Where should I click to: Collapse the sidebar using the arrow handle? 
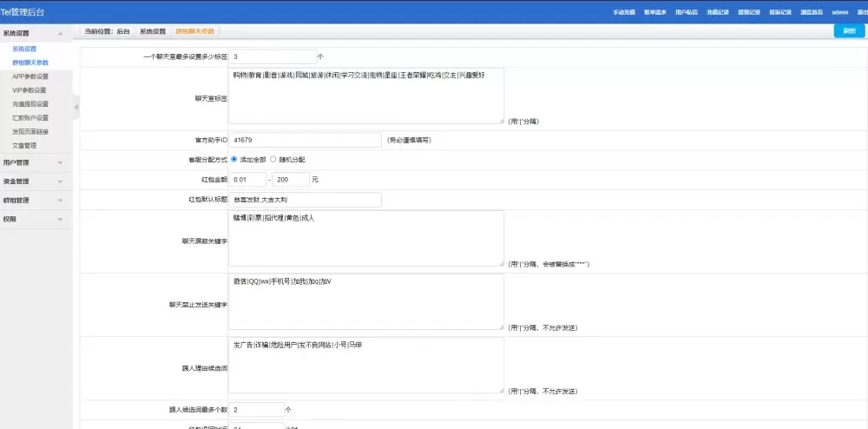[x=76, y=107]
